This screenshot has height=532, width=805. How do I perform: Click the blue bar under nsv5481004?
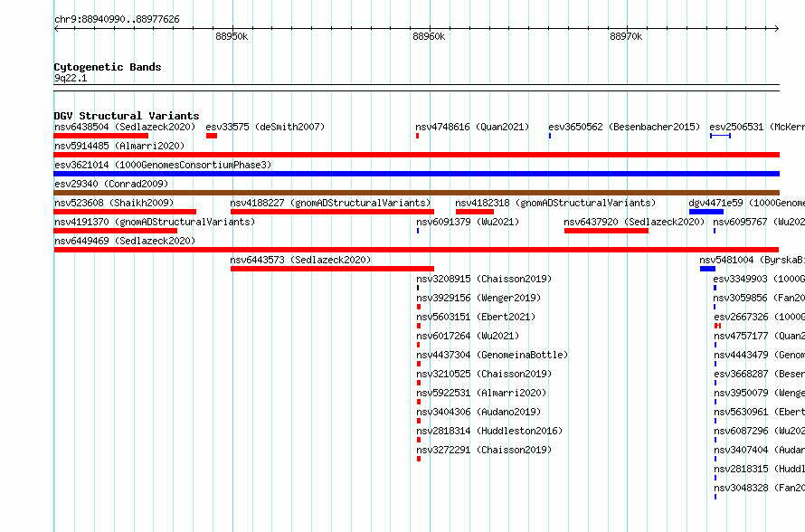click(x=708, y=269)
